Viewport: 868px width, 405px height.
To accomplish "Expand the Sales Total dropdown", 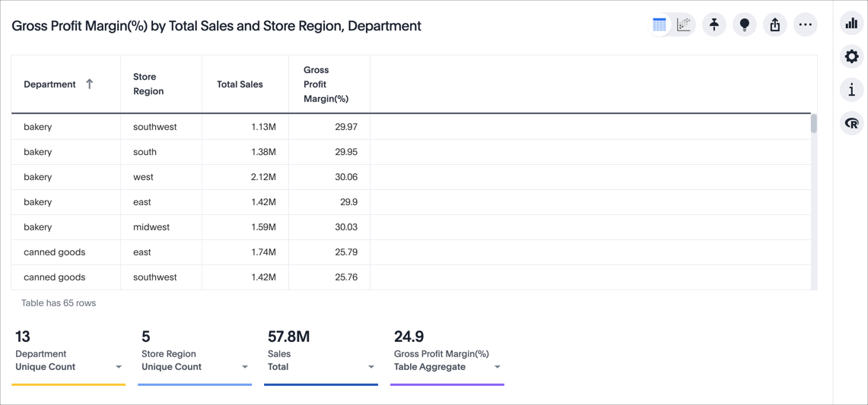I will click(x=371, y=367).
